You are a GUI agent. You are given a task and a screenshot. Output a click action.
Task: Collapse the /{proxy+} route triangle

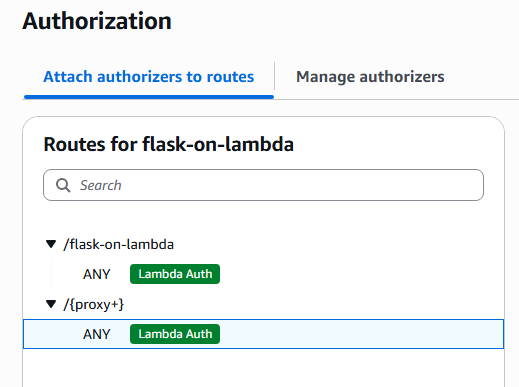pyautogui.click(x=51, y=304)
